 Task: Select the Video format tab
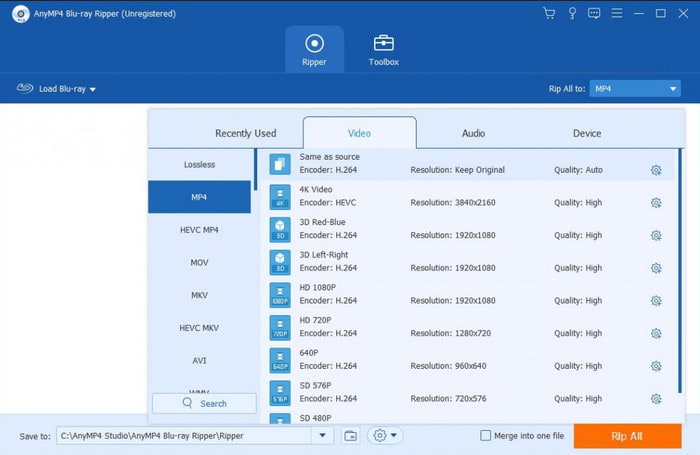pos(359,133)
